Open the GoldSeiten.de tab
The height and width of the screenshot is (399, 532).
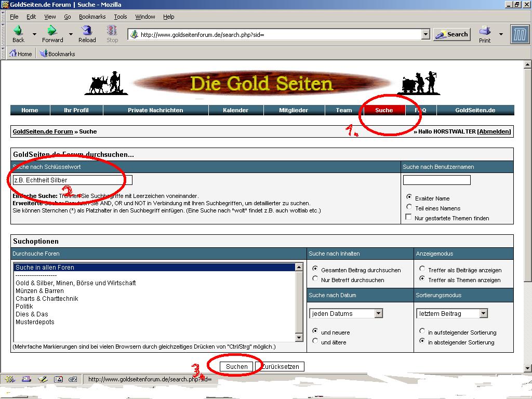[x=475, y=110]
